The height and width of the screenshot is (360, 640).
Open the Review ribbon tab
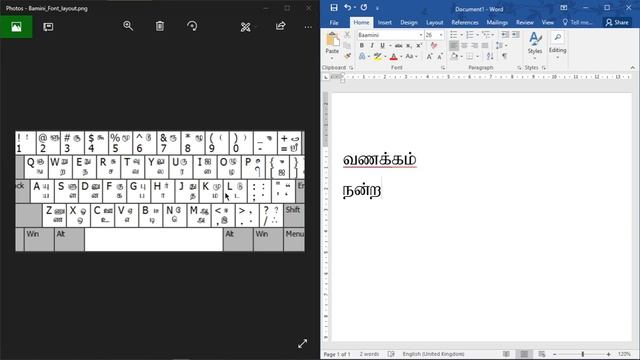click(x=524, y=22)
